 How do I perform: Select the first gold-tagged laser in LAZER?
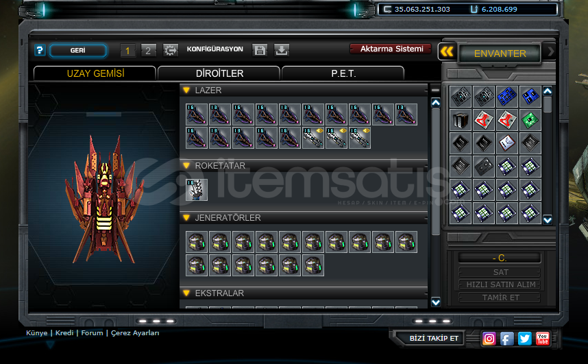(x=313, y=138)
